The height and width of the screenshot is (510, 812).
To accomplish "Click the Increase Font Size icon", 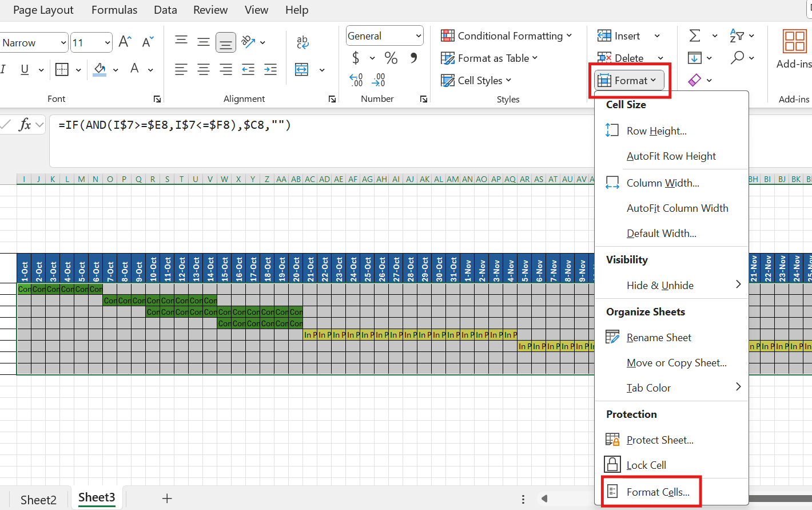I will pos(125,42).
